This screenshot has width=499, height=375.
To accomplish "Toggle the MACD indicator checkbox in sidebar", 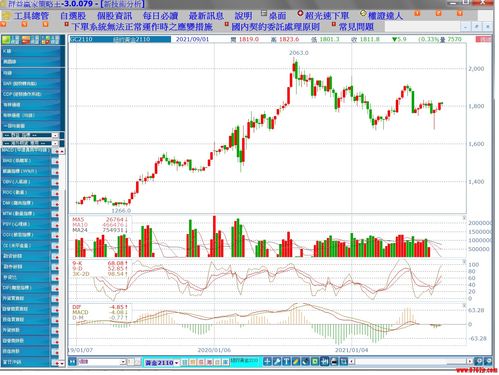I will pos(56,151).
